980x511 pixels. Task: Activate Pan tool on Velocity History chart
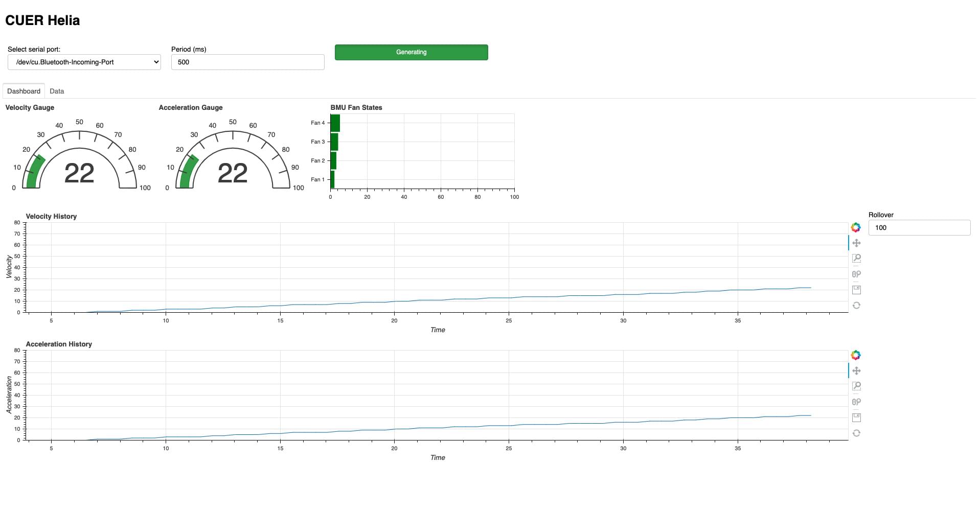[x=856, y=243]
